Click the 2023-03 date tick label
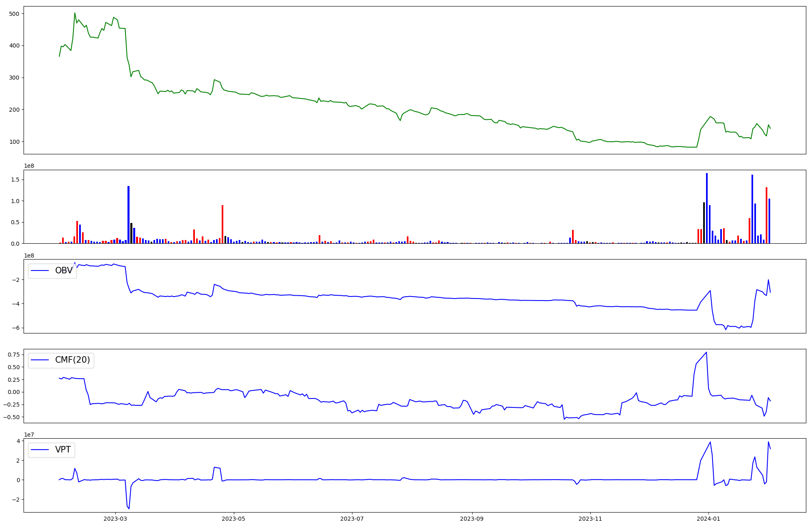The image size is (812, 528). click(115, 519)
